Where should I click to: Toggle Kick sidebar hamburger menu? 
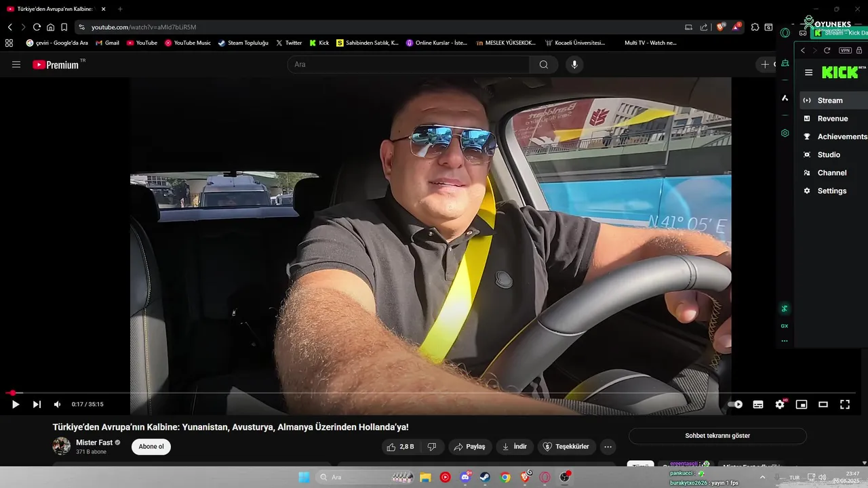[x=808, y=73]
